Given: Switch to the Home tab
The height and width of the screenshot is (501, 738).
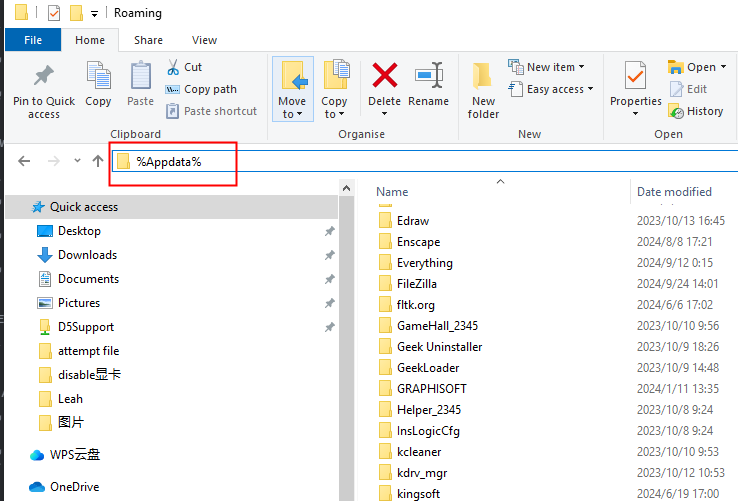Looking at the screenshot, I should 90,40.
